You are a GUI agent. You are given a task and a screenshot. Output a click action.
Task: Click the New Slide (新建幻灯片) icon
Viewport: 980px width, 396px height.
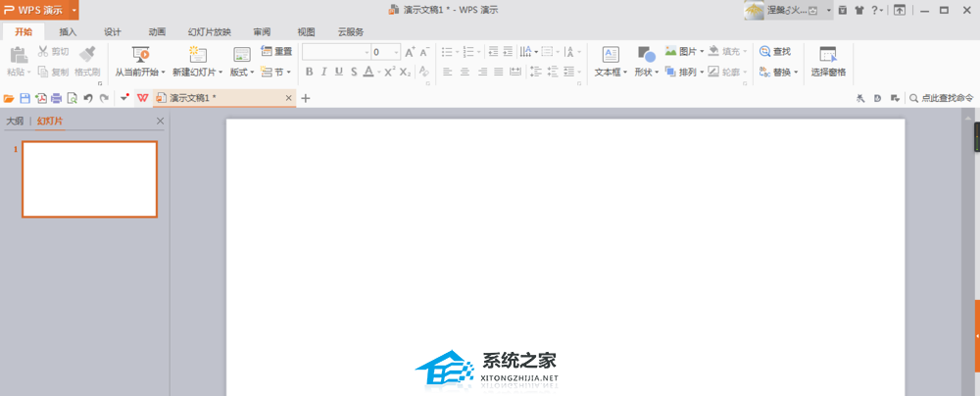coord(198,55)
